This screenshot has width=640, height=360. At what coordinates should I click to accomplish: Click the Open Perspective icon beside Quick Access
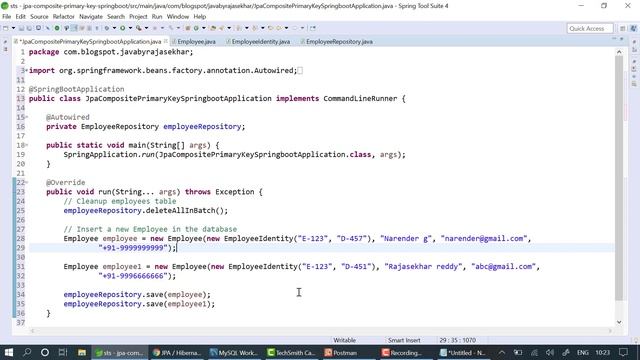click(622, 29)
